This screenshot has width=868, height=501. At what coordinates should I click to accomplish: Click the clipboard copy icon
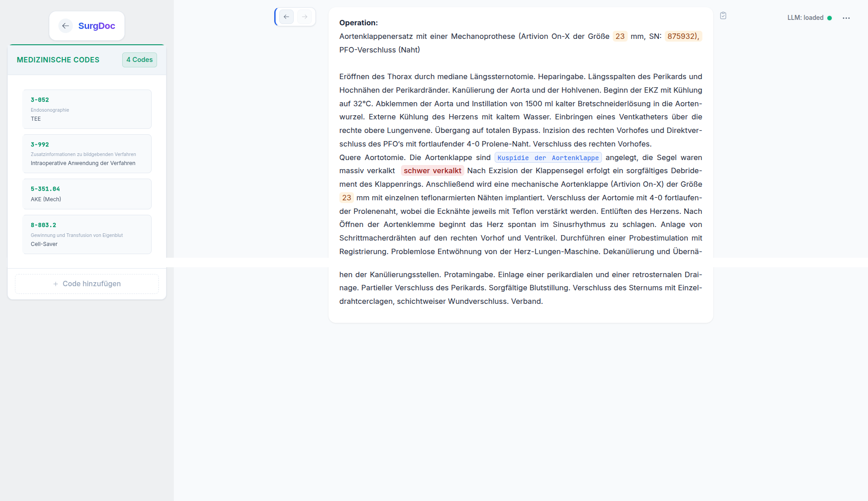[723, 15]
